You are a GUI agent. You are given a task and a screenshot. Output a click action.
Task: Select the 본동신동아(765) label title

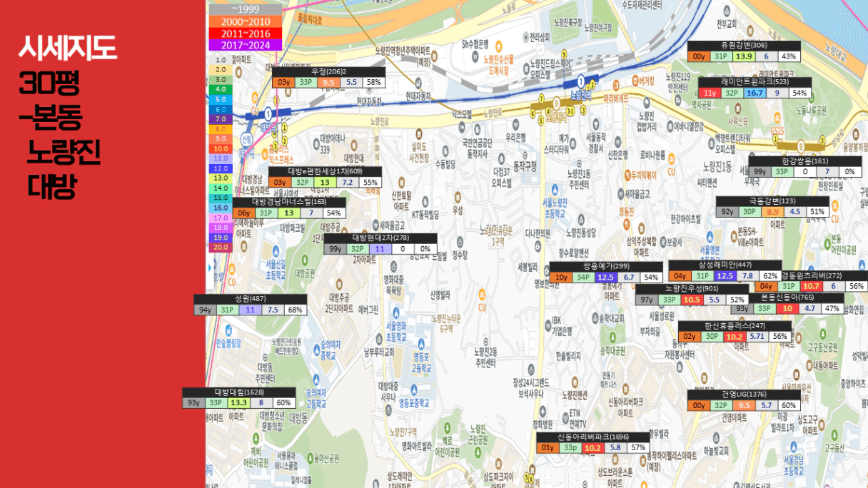787,298
